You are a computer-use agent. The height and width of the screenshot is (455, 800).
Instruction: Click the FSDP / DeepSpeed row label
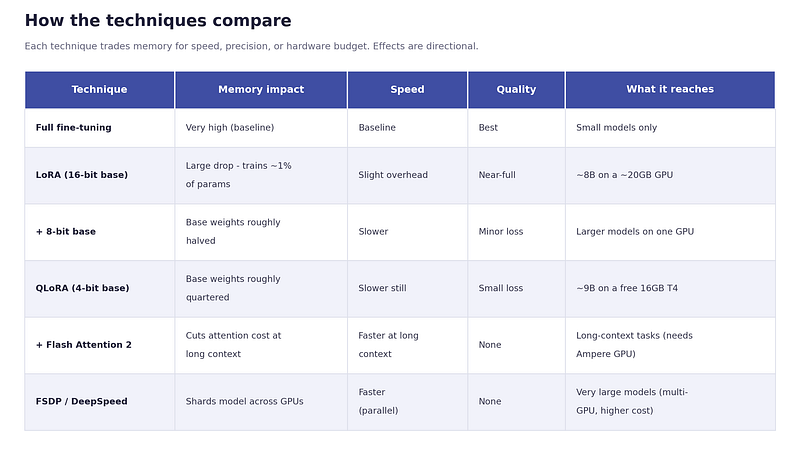82,401
